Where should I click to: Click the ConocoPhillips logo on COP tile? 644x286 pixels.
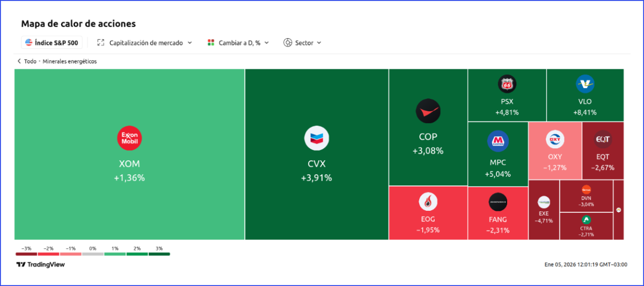tap(428, 112)
